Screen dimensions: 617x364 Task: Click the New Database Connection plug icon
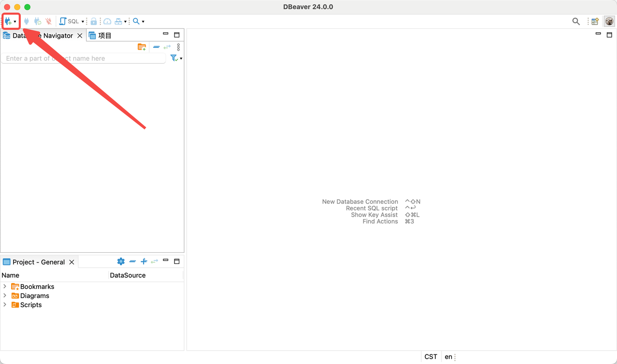click(x=8, y=21)
